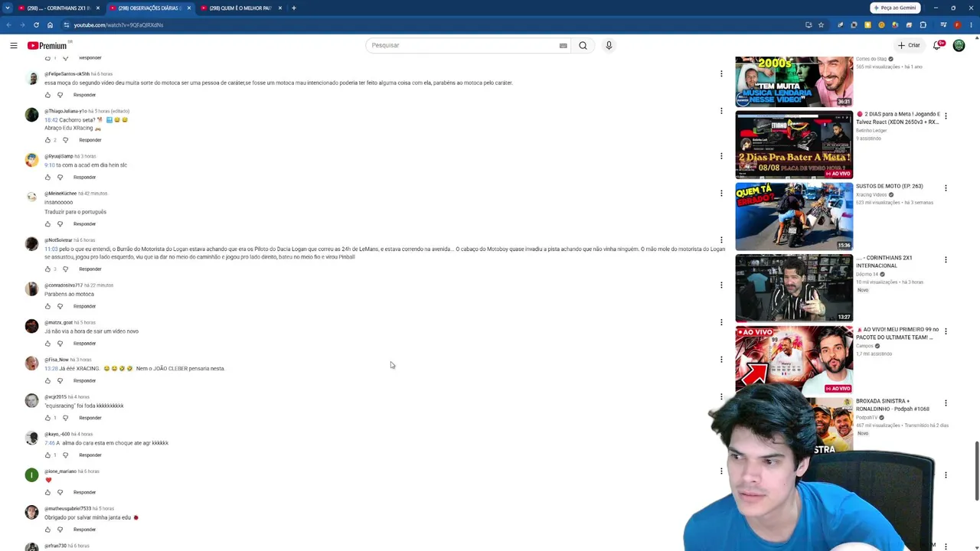Like the comment by @Fisa_Now
The image size is (980, 551).
click(47, 380)
